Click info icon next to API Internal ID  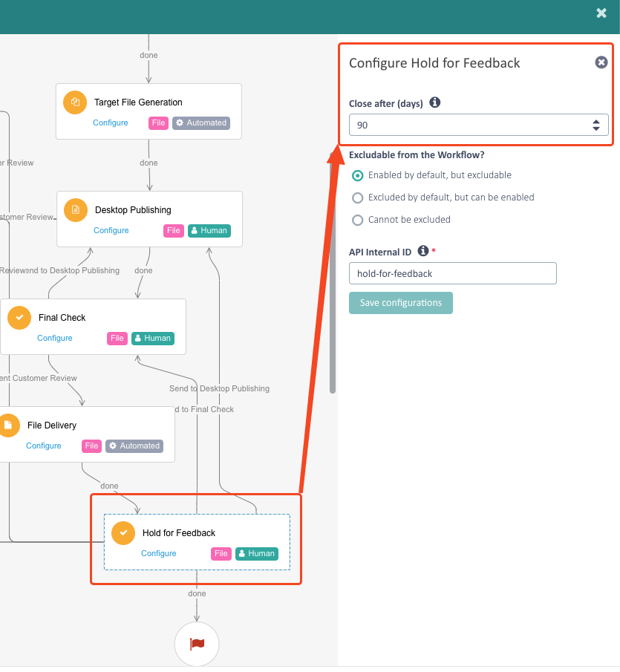[423, 251]
